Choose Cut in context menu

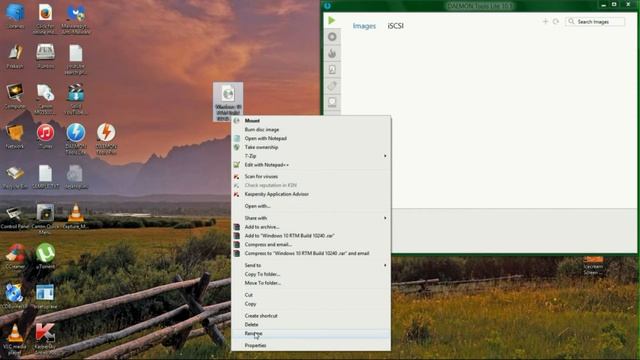[311, 295]
